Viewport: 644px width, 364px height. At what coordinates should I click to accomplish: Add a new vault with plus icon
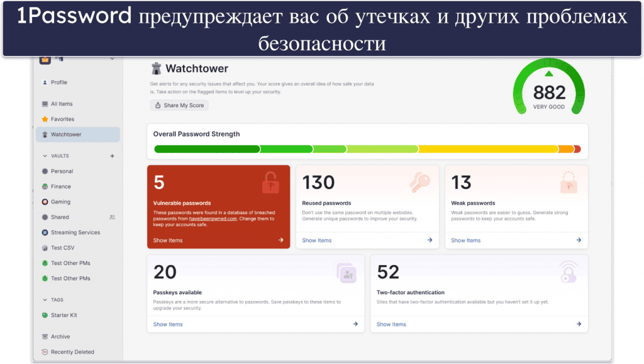[112, 156]
